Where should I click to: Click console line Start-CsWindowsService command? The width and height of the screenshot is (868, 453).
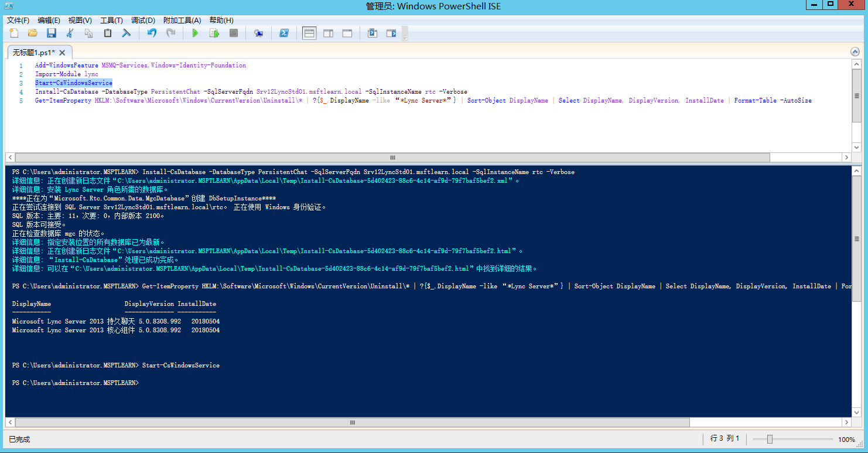tap(181, 365)
